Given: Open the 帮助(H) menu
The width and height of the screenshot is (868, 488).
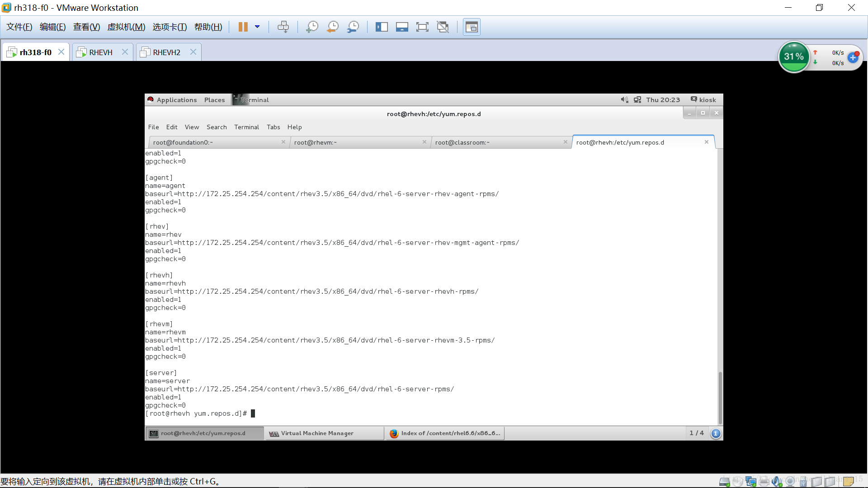Looking at the screenshot, I should coord(208,27).
